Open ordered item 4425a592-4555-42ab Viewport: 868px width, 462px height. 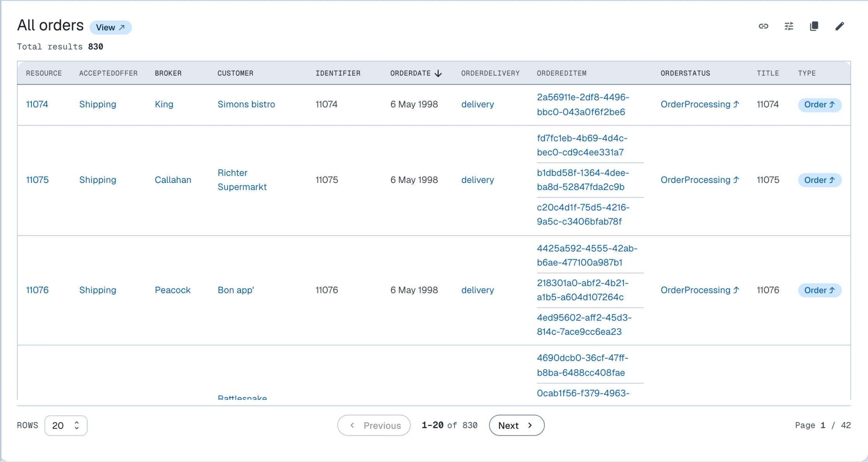point(587,255)
